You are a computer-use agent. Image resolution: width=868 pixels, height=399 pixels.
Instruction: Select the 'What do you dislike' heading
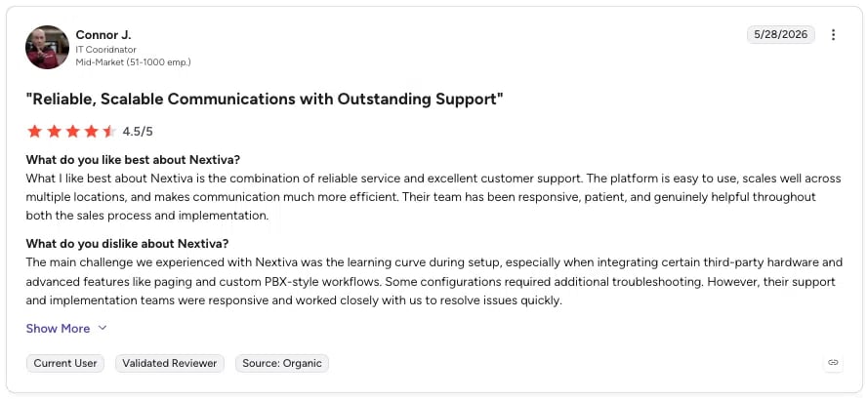[127, 244]
